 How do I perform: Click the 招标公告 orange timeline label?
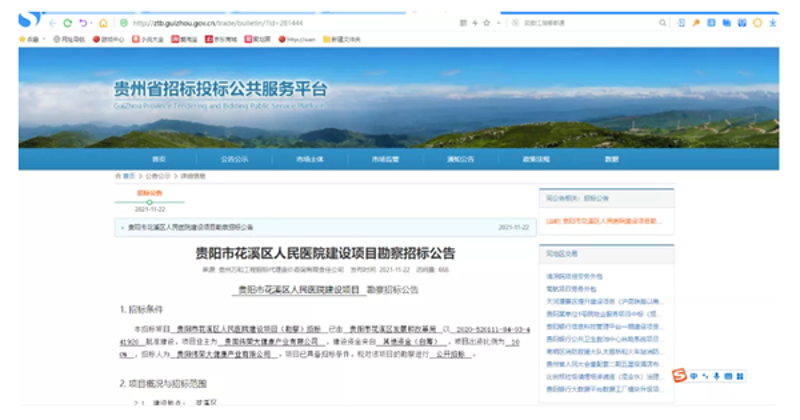click(x=149, y=193)
